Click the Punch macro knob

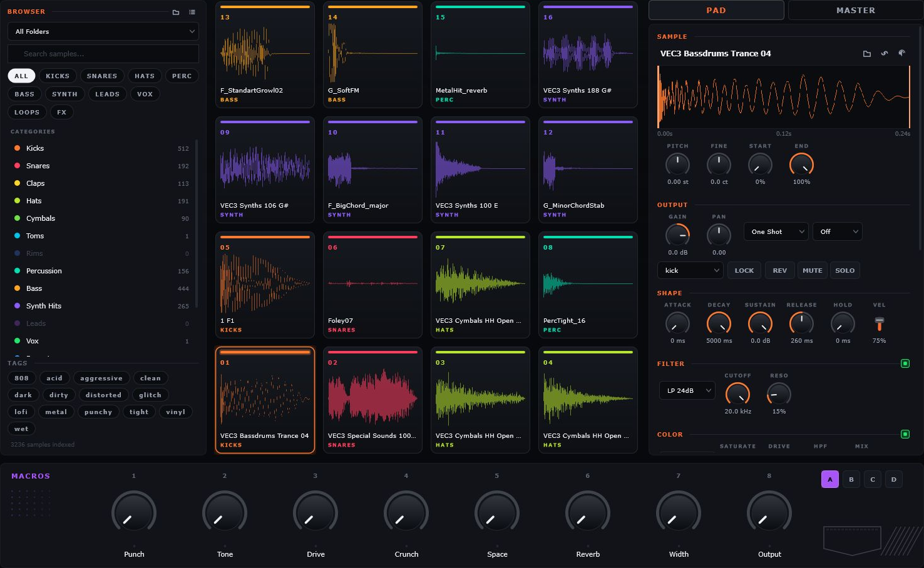134,513
